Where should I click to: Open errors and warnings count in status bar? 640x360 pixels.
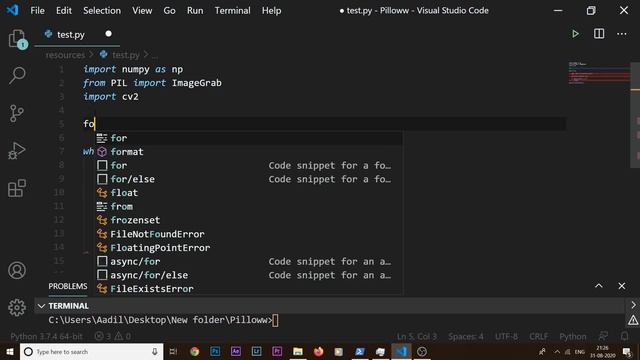pyautogui.click(x=113, y=336)
